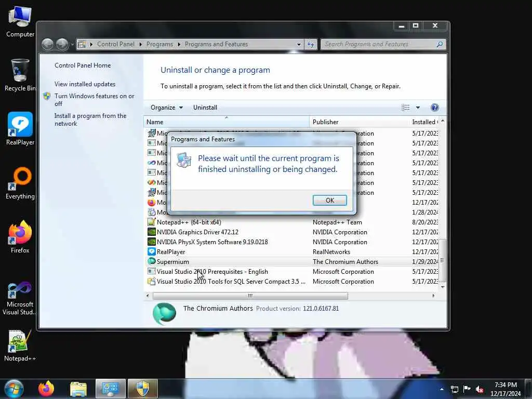The width and height of the screenshot is (532, 399).
Task: Sort by the Installed On column header
Action: pyautogui.click(x=424, y=122)
